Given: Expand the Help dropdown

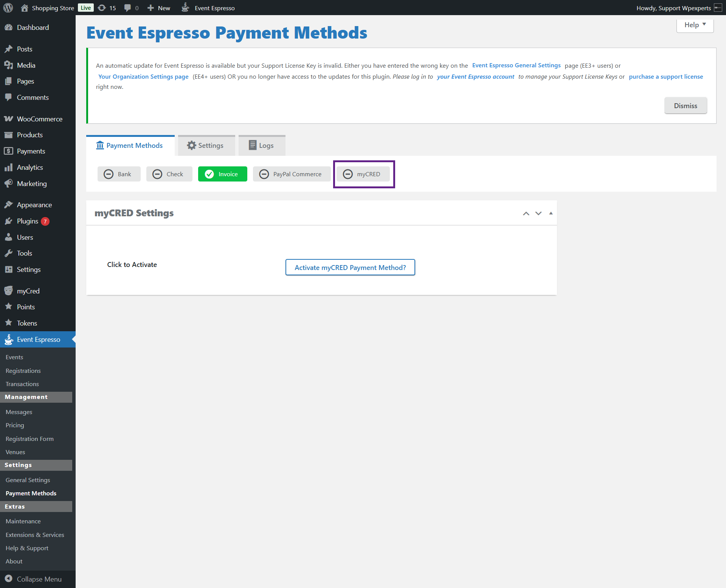Looking at the screenshot, I should (x=695, y=25).
